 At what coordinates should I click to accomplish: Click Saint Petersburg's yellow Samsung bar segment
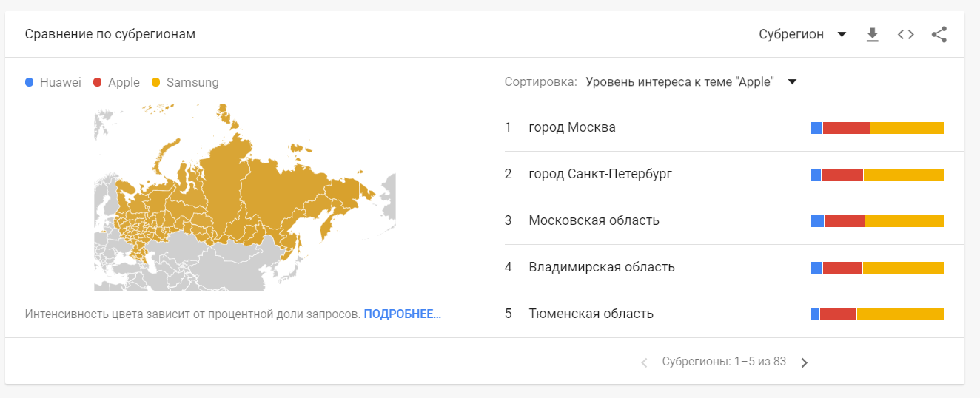pos(903,175)
